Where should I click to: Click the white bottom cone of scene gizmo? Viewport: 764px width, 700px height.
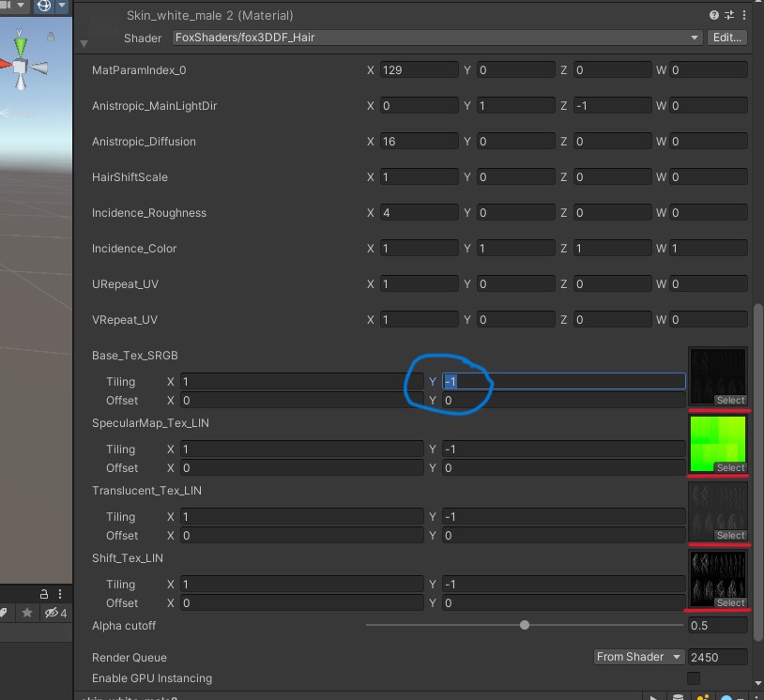[21, 83]
